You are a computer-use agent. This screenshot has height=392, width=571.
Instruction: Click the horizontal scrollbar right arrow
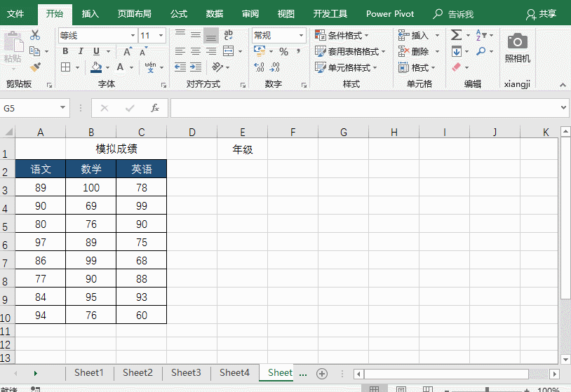click(x=554, y=374)
